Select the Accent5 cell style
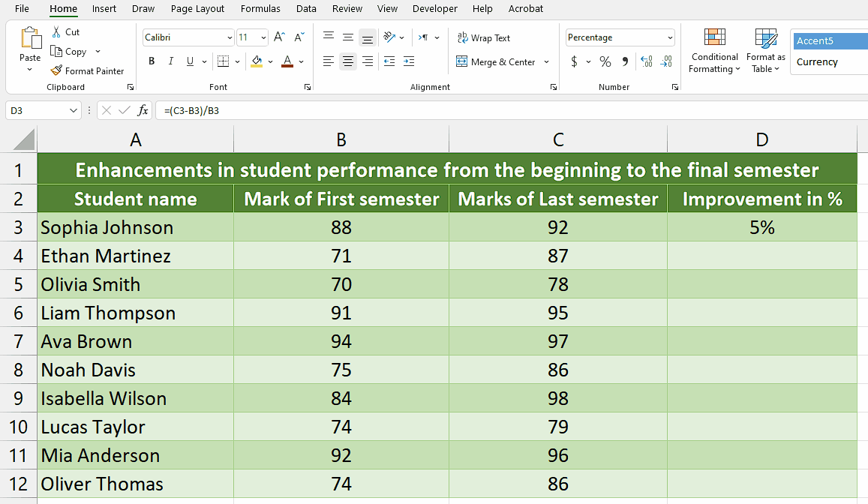868x504 pixels. (830, 41)
